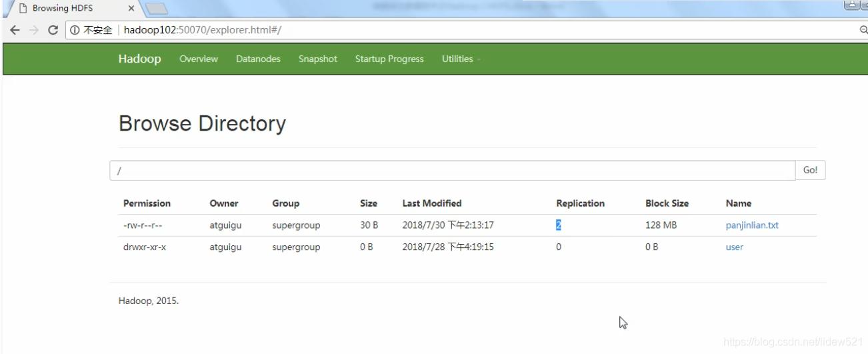Focus the directory path input field
Screen dimensions: 868x354
(453, 171)
